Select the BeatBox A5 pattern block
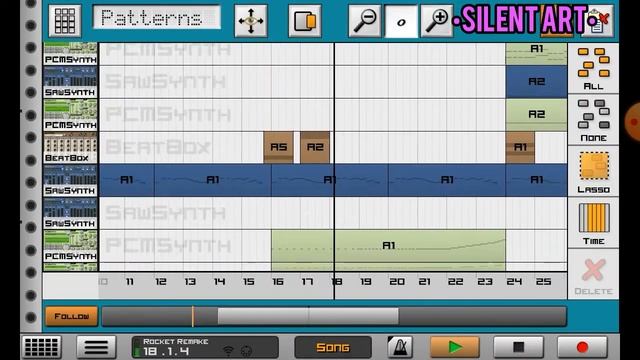The height and width of the screenshot is (360, 640). click(x=278, y=147)
